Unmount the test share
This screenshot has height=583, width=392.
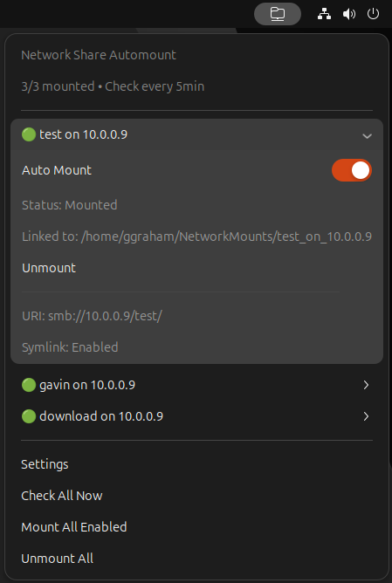(x=49, y=268)
